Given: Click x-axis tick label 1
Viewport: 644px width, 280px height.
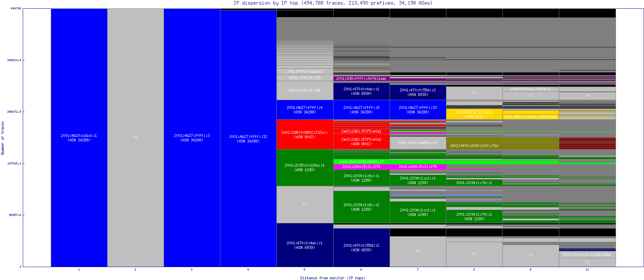Looking at the screenshot, I should [79, 269].
